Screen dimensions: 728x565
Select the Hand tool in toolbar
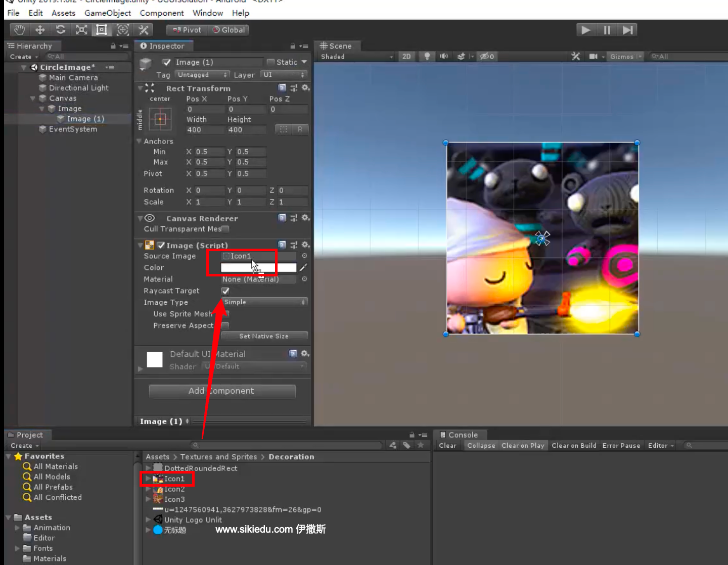(x=19, y=30)
